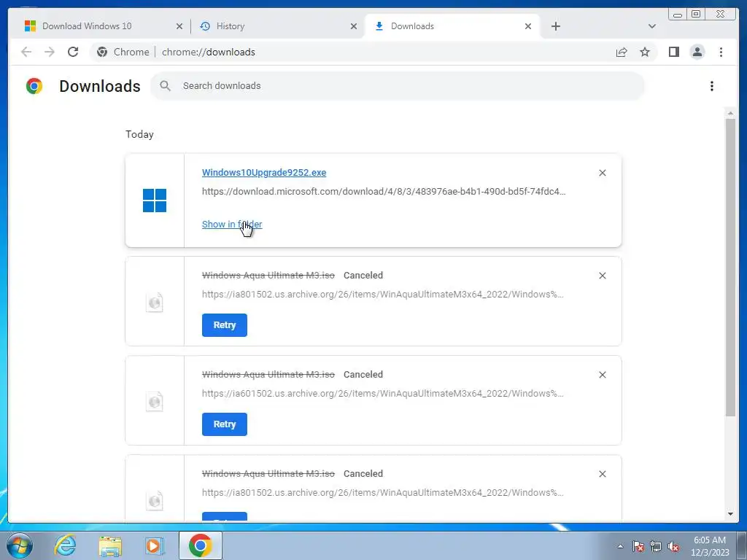Click the Windows logo icon of Windows10Upgrade9252.exe
Viewport: 747px width, 560px height.
tap(155, 201)
